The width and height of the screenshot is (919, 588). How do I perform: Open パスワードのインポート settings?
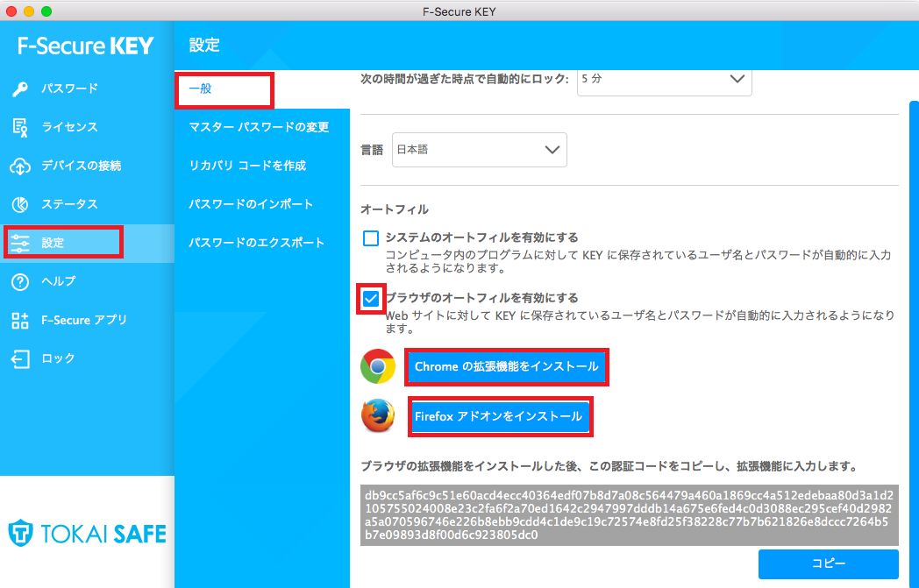point(262,204)
